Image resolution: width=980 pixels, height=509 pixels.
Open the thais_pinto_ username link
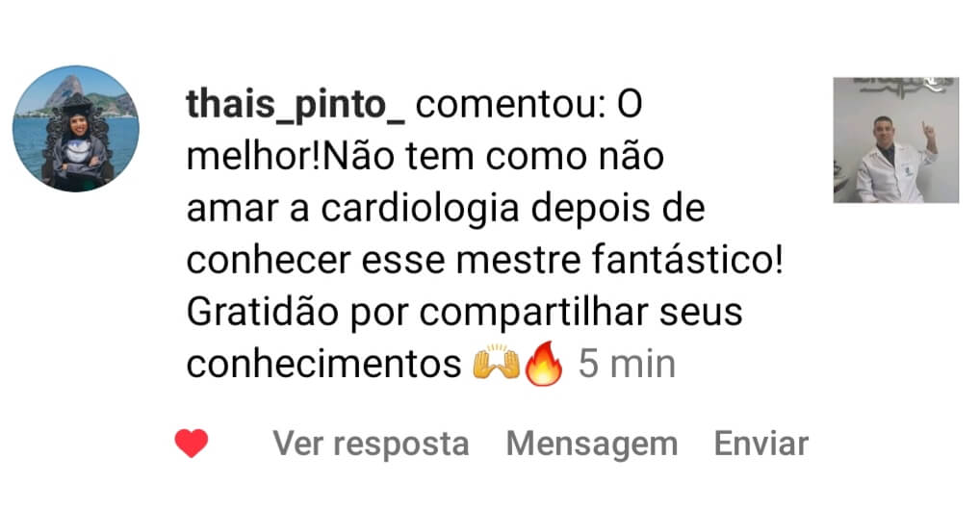tap(296, 104)
